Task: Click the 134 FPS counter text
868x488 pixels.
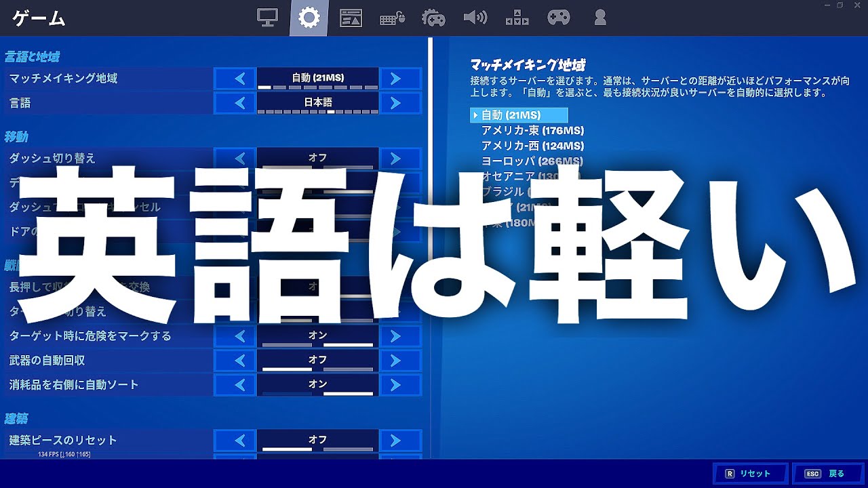Action: click(x=64, y=454)
